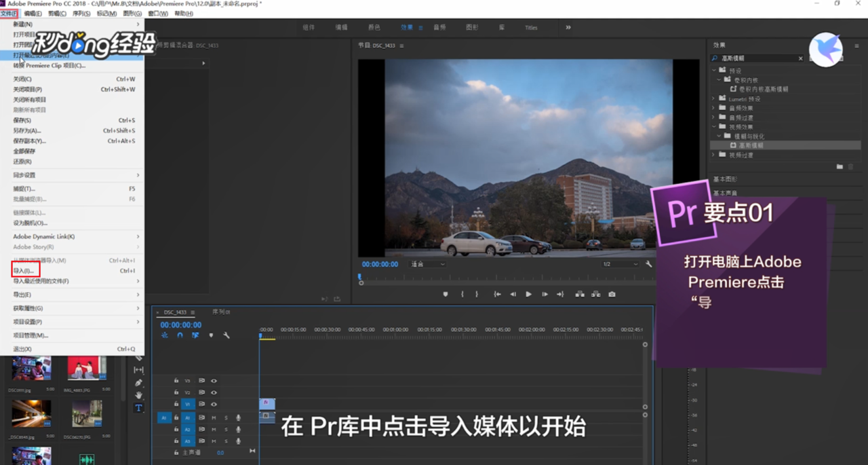Viewport: 868px width, 465px height.
Task: Click Go to Out point button
Action: click(560, 294)
